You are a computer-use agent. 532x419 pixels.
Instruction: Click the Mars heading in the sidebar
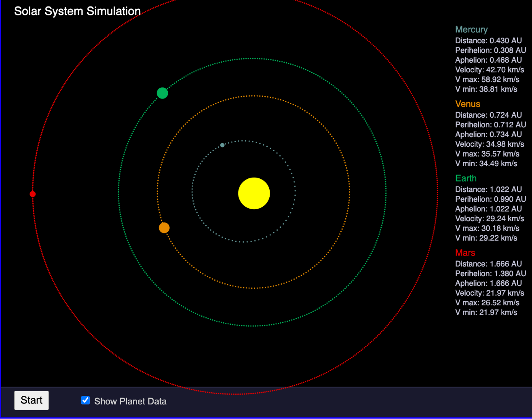pyautogui.click(x=465, y=252)
